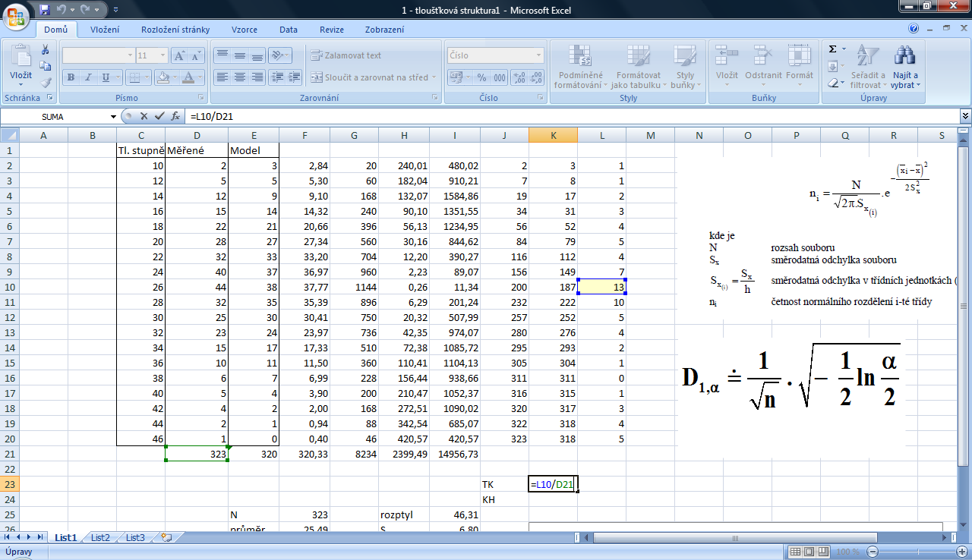This screenshot has height=560, width=972.
Task: Remove one decimal place
Action: [x=537, y=77]
